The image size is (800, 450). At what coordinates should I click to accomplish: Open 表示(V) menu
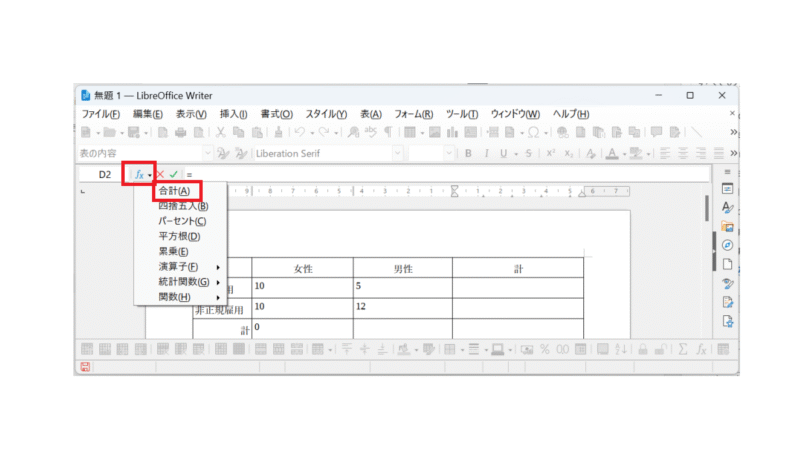[191, 114]
